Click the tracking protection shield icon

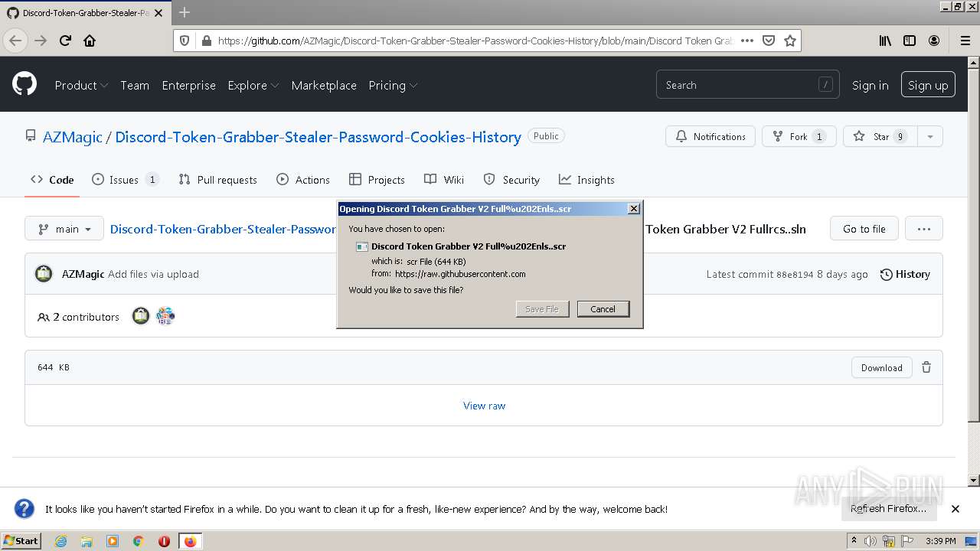tap(184, 41)
